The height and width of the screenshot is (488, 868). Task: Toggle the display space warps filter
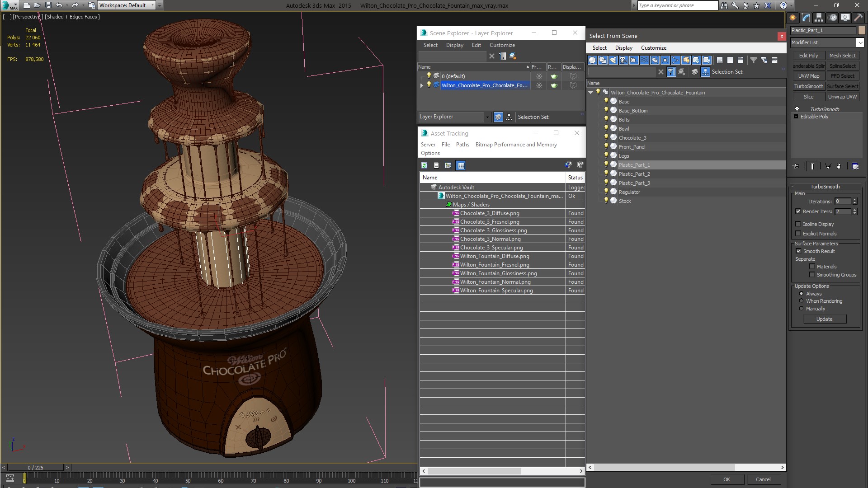(644, 60)
